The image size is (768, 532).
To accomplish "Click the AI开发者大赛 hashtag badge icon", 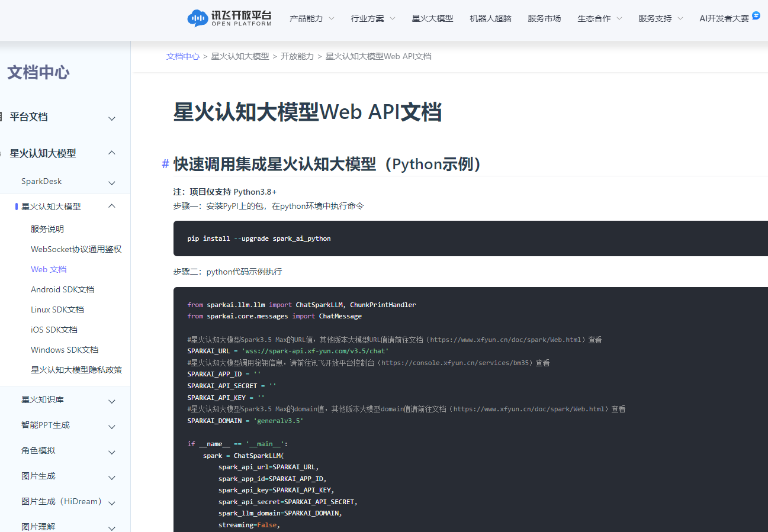I will pyautogui.click(x=756, y=15).
